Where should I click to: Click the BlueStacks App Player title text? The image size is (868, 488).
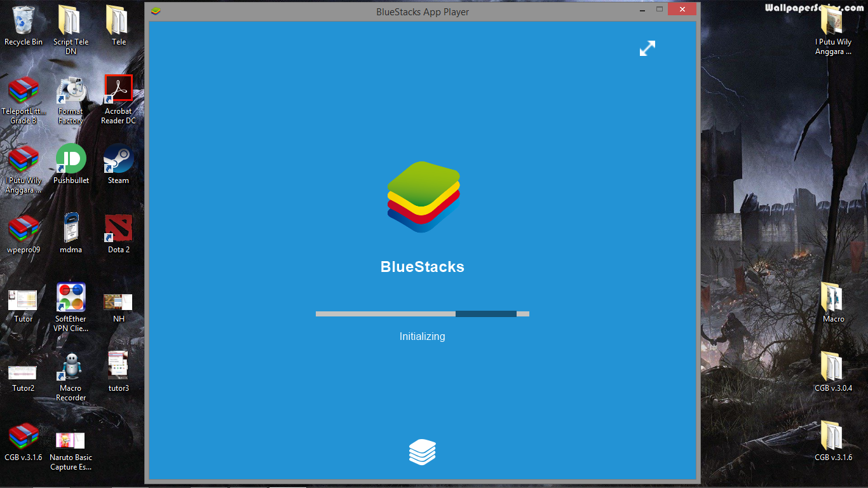(423, 11)
